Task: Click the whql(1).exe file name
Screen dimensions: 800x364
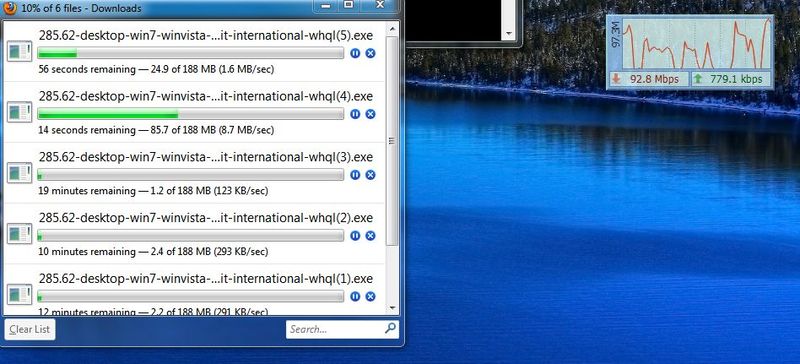Action: 206,279
